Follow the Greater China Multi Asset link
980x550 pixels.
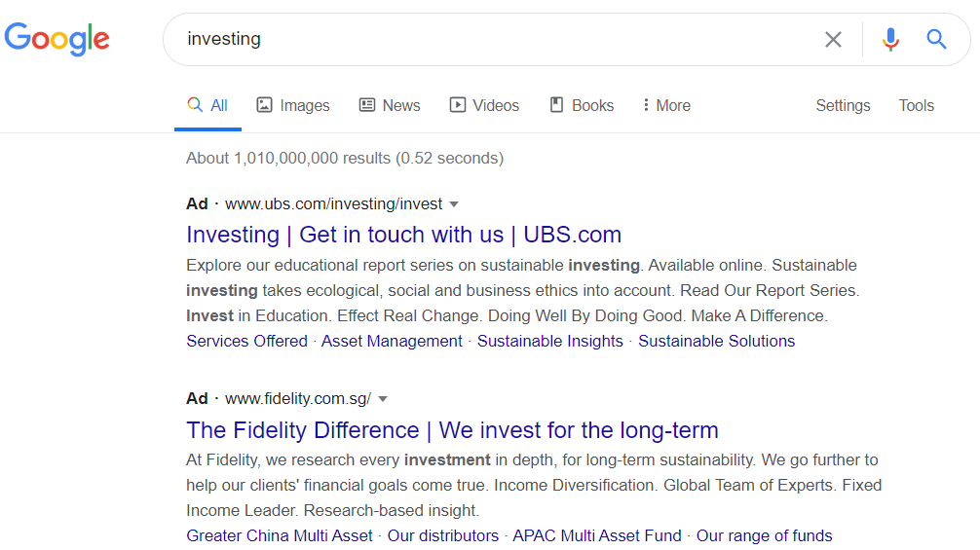tap(280, 535)
